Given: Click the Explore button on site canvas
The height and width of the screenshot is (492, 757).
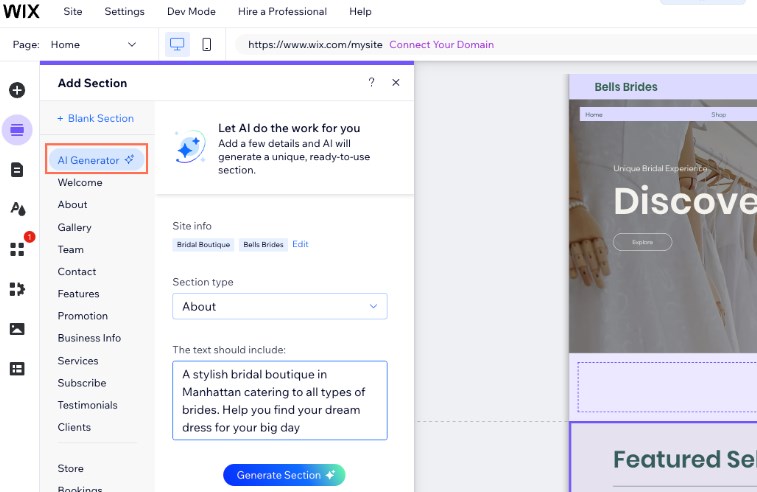Looking at the screenshot, I should click(x=642, y=242).
